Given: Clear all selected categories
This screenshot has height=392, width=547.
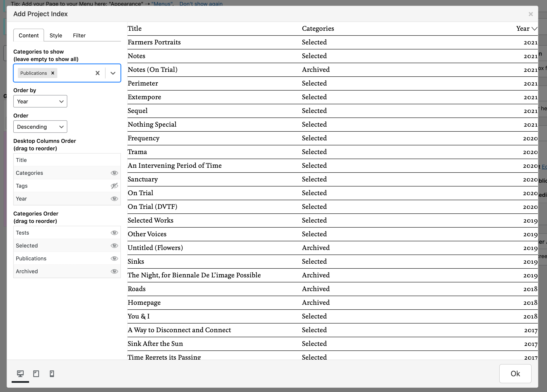Looking at the screenshot, I should 97,73.
